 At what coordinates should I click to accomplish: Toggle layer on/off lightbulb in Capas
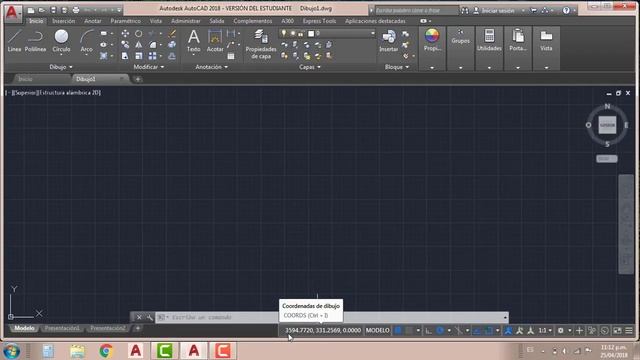point(284,33)
